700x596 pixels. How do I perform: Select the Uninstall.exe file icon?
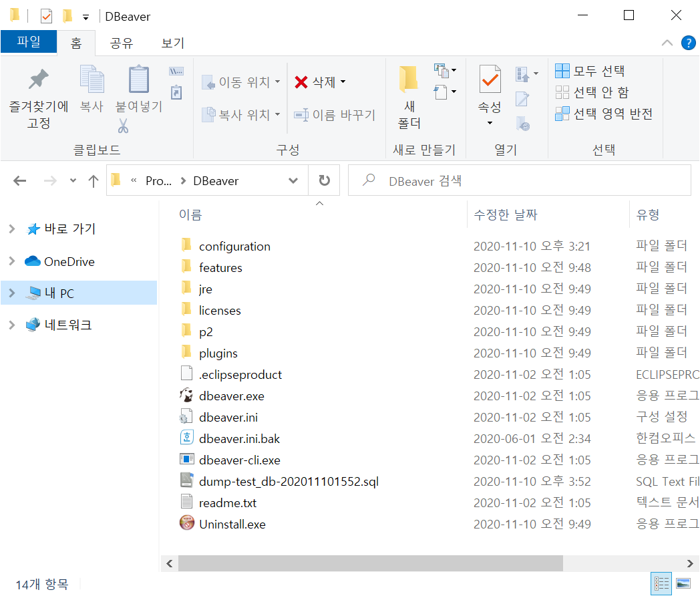pyautogui.click(x=186, y=523)
